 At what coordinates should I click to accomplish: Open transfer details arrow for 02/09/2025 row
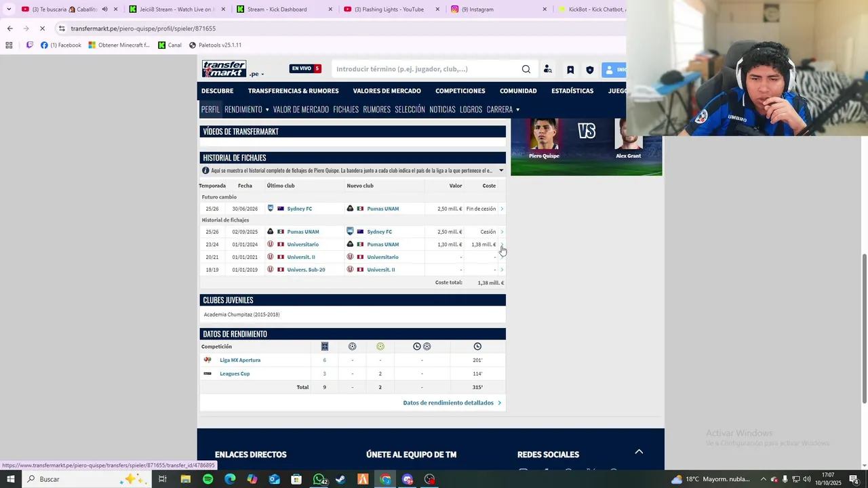[502, 232]
